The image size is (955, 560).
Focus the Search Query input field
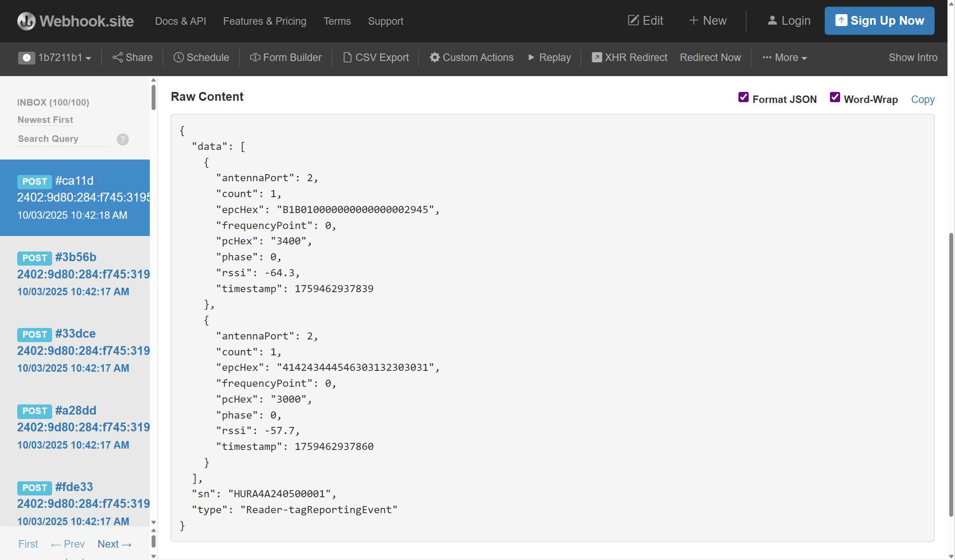[x=62, y=139]
